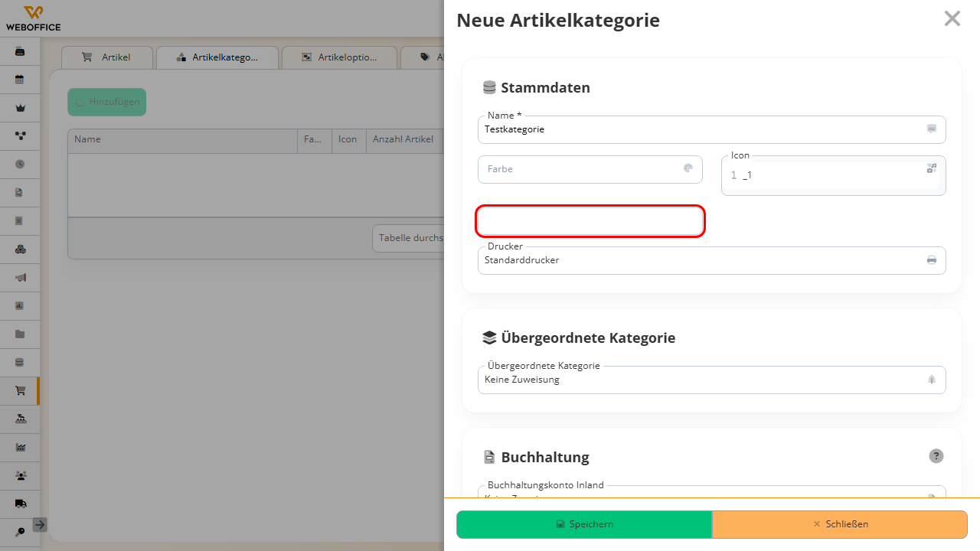Viewport: 980px width, 551px height.
Task: Open the factory icon in sidebar
Action: point(20,447)
